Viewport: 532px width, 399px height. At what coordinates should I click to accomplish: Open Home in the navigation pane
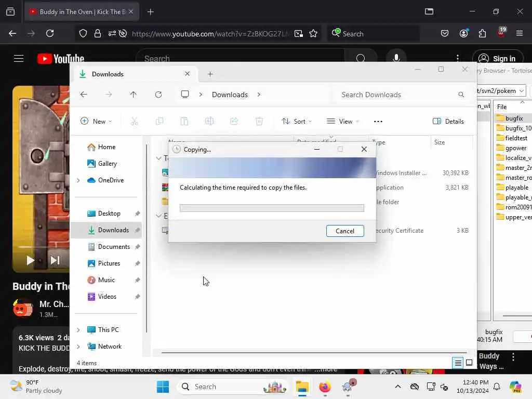click(107, 147)
